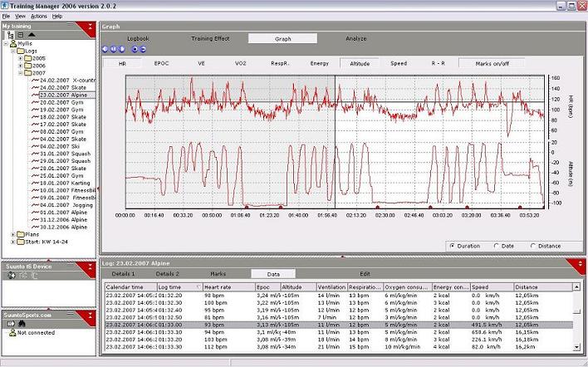The image size is (588, 367).
Task: Expand the 2006 folder
Action: tap(21, 66)
